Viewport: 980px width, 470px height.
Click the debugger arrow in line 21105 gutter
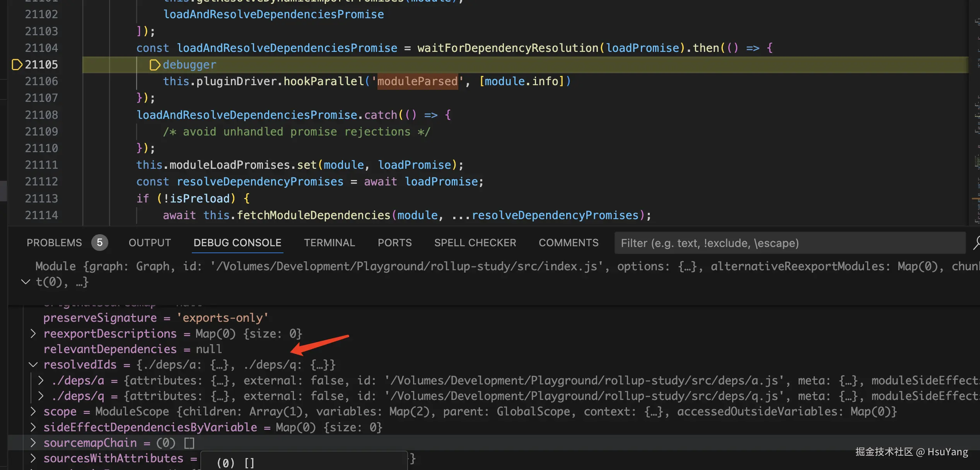point(17,65)
